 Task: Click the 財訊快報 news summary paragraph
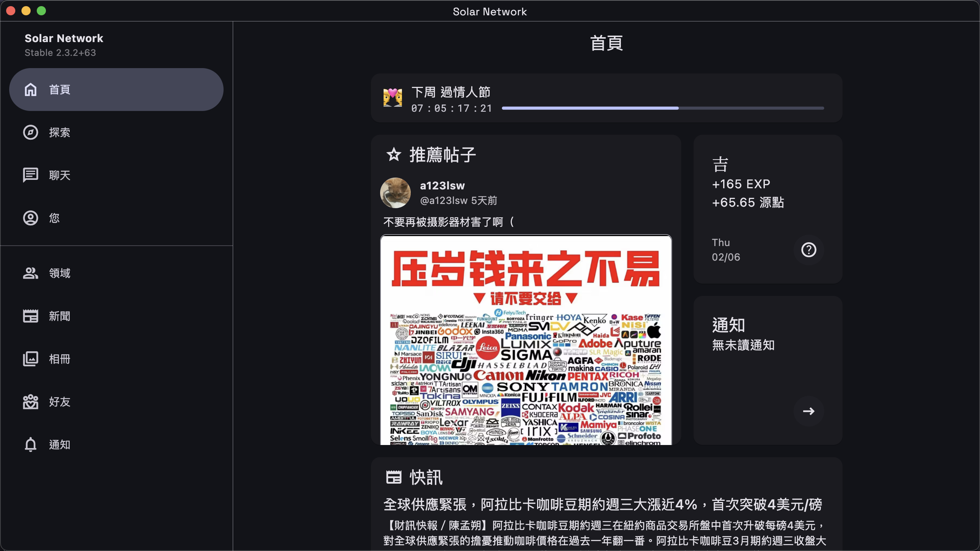605,533
